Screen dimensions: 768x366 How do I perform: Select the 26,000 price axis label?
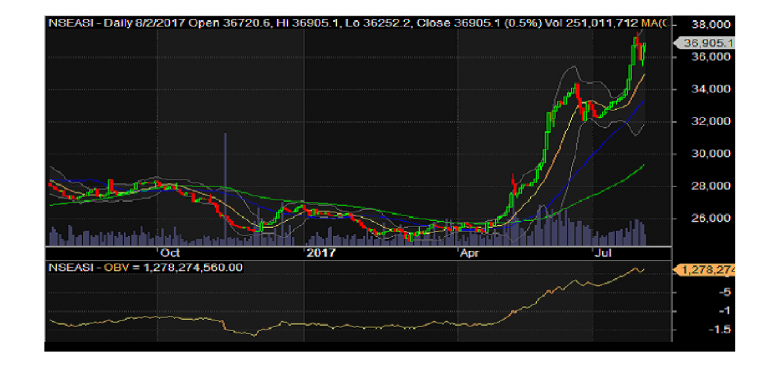tap(710, 218)
